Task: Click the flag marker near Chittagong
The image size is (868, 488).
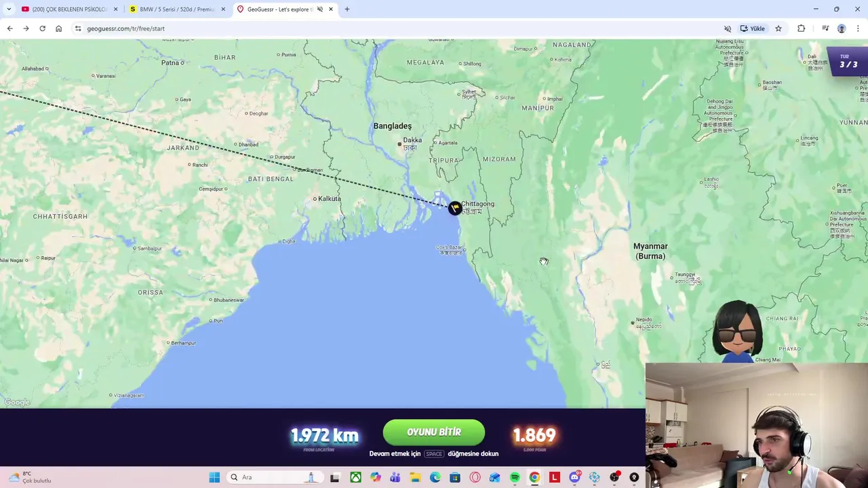Action: [x=455, y=207]
